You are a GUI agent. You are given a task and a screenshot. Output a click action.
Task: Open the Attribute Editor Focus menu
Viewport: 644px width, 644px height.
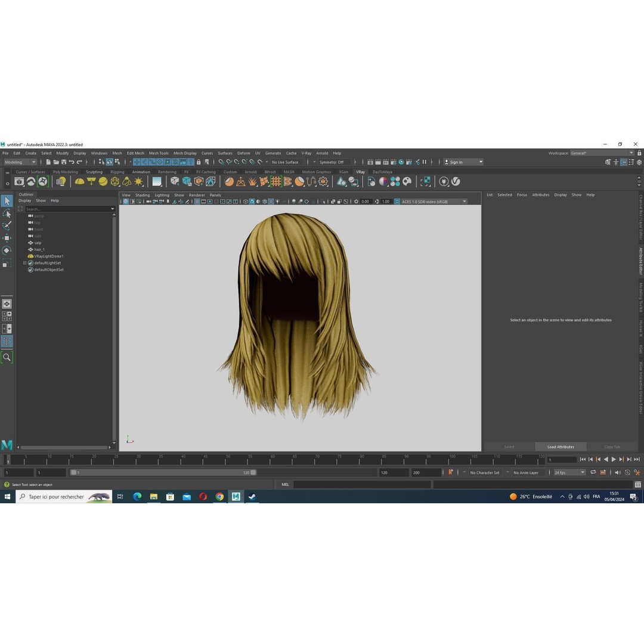pyautogui.click(x=522, y=194)
